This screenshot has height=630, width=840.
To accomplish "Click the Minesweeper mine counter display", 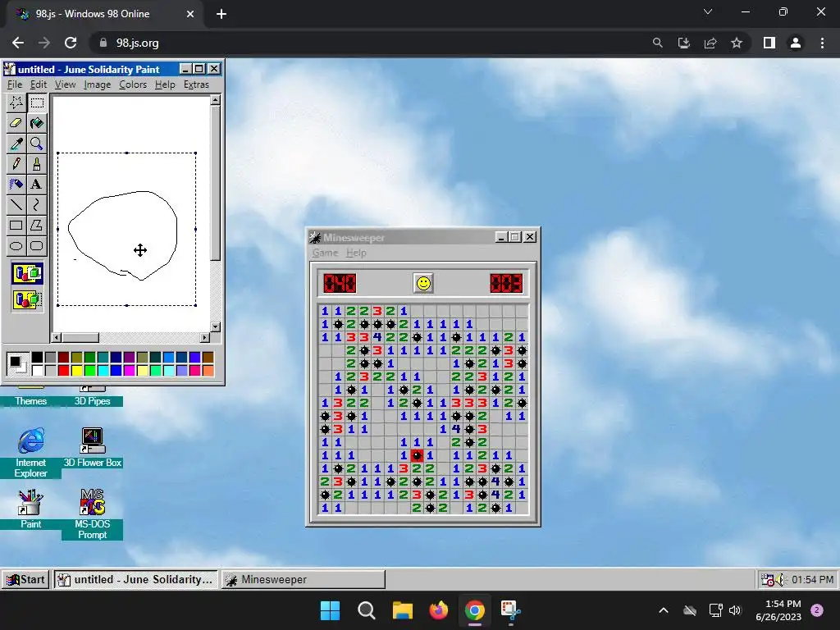I will tap(340, 283).
